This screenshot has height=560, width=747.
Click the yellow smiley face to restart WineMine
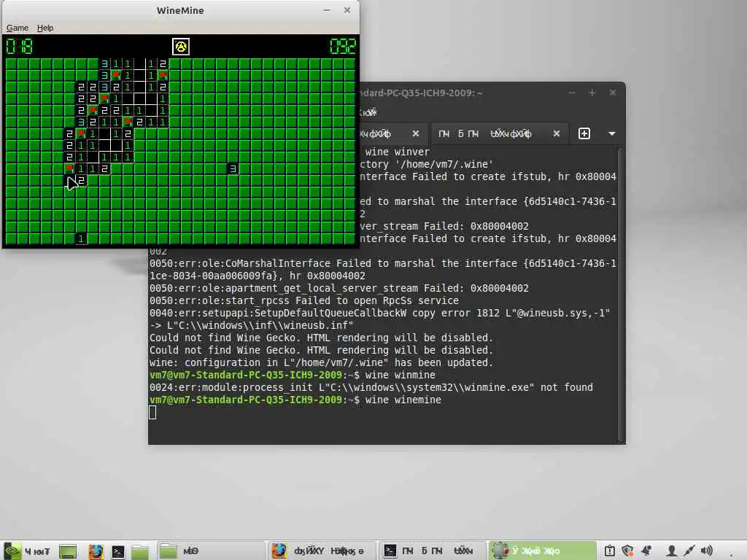pos(181,47)
